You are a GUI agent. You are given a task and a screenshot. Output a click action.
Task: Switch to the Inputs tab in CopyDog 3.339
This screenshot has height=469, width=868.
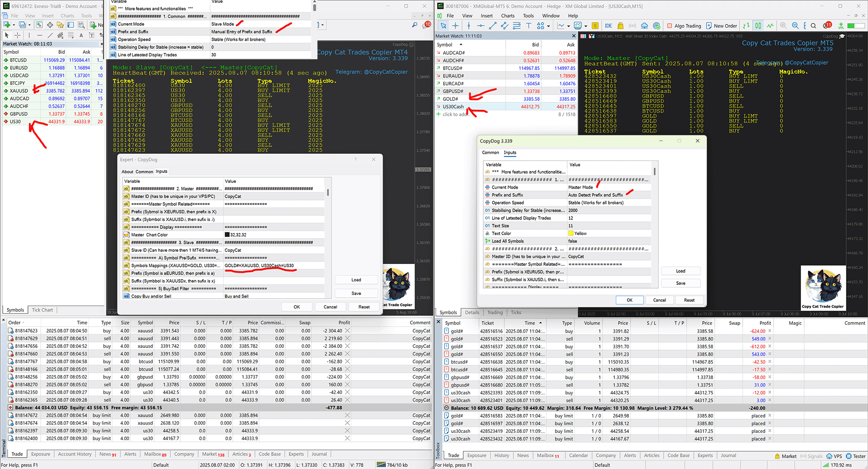[x=510, y=153]
